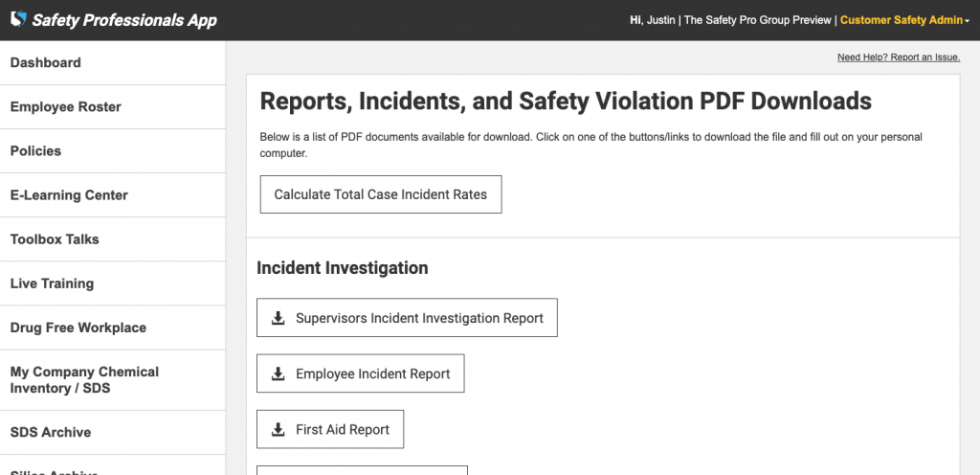Download the First Aid Report
This screenshot has height=475, width=980.
click(330, 429)
